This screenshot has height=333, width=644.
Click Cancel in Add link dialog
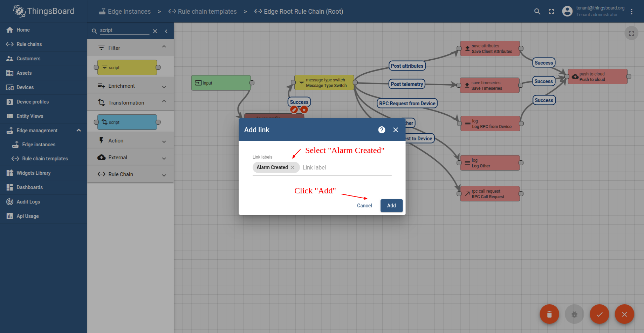pyautogui.click(x=364, y=206)
